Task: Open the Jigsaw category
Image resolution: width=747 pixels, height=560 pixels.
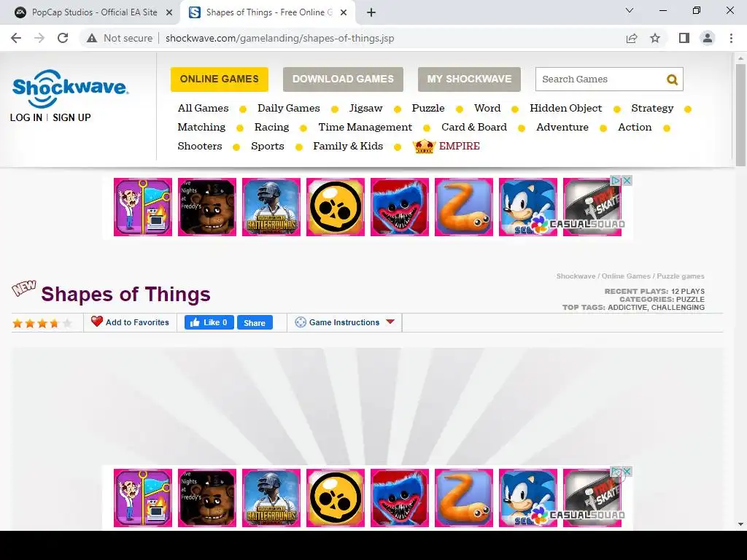Action: (x=365, y=108)
